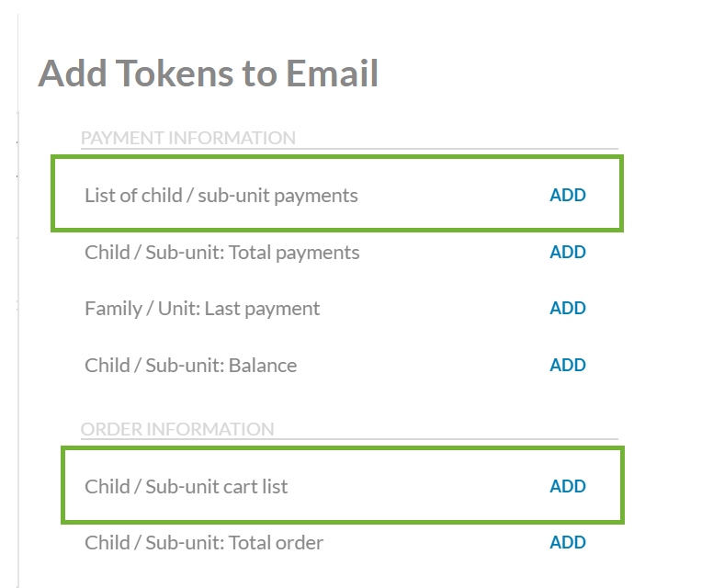Select the 'Child / Sub-unit cart list' label

(186, 486)
